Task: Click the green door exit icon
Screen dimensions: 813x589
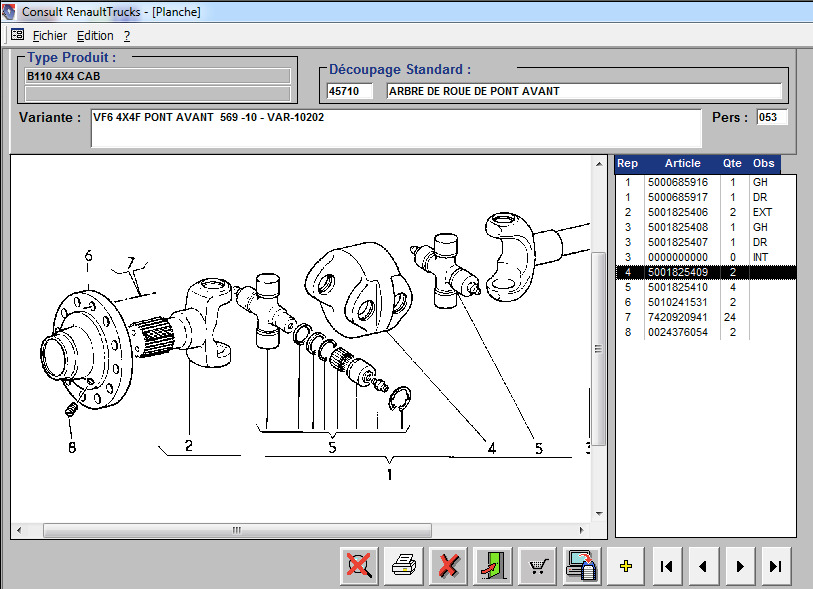Action: click(x=493, y=566)
